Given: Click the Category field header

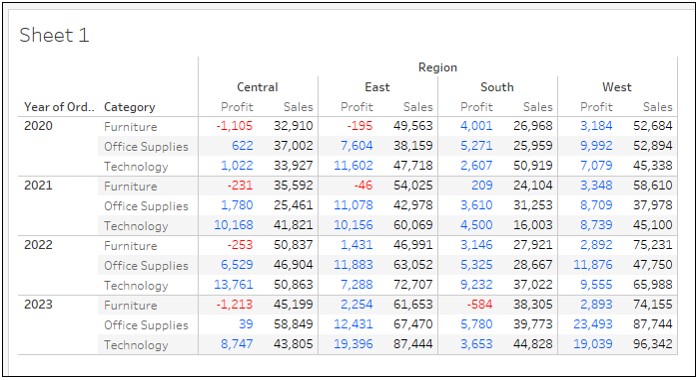Looking at the screenshot, I should [129, 107].
